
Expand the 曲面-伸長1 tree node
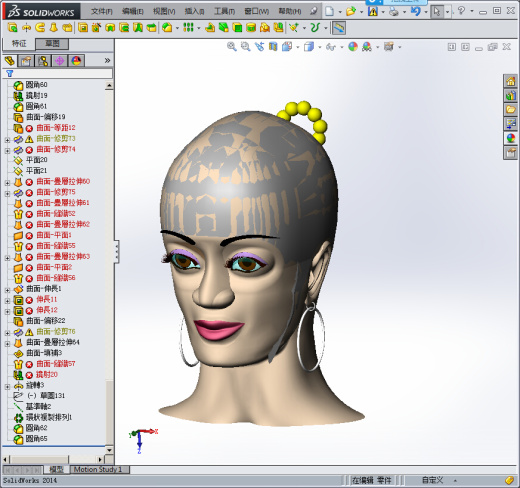(x=7, y=290)
